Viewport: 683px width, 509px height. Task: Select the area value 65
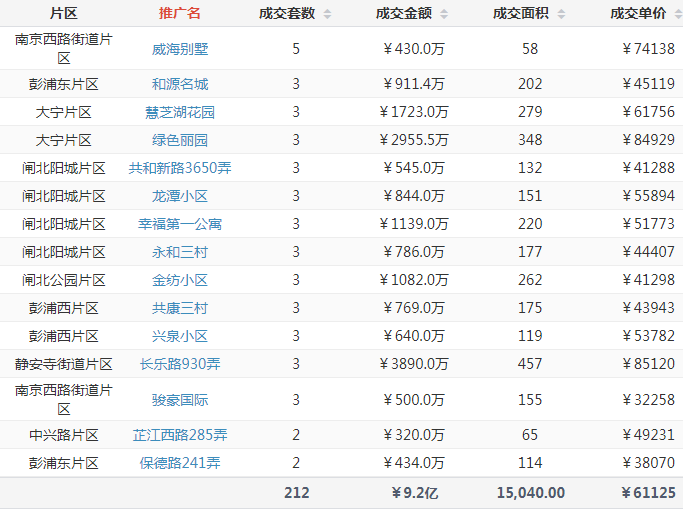(x=530, y=435)
